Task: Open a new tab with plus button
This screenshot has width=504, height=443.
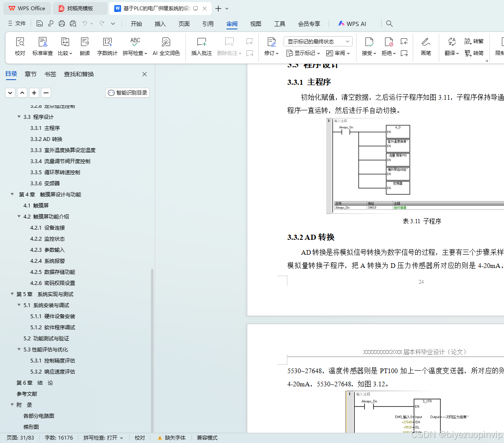Action: point(218,9)
